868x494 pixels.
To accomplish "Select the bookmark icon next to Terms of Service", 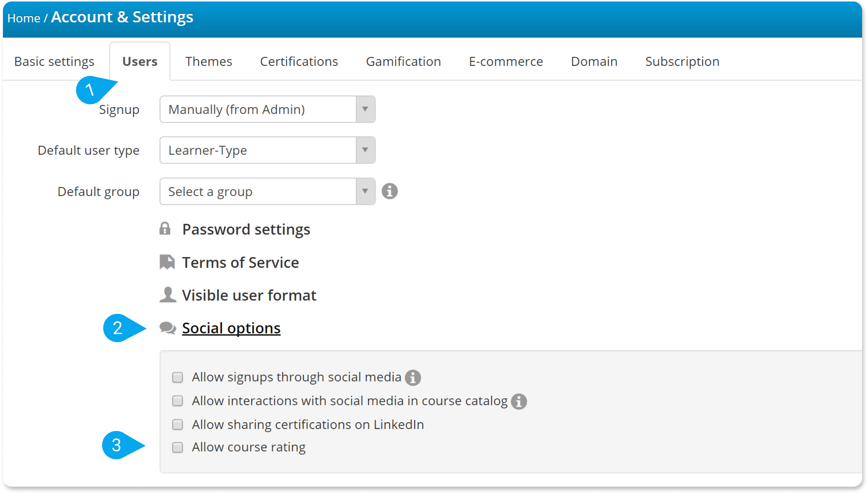I will [167, 262].
